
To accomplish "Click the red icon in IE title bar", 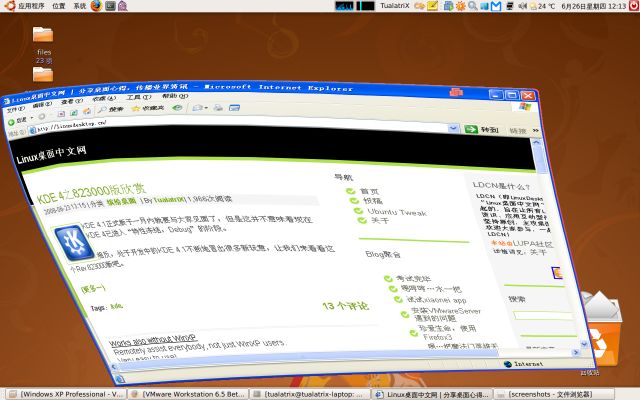I will pos(456,92).
